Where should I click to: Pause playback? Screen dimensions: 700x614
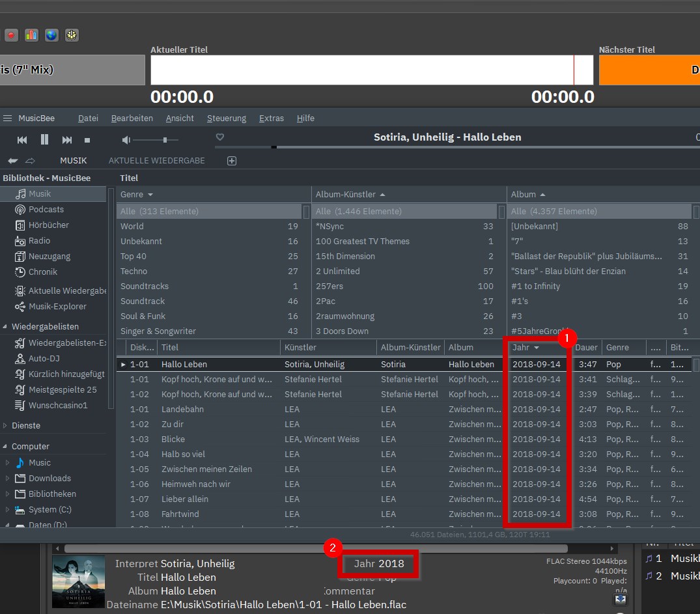point(44,140)
